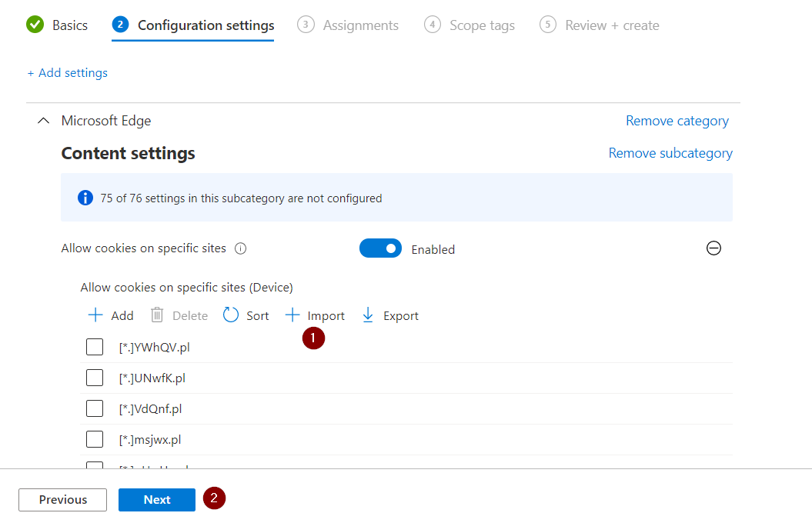Click the Sort label in list toolbar
Viewport: 812px width, 523px height.
(258, 315)
